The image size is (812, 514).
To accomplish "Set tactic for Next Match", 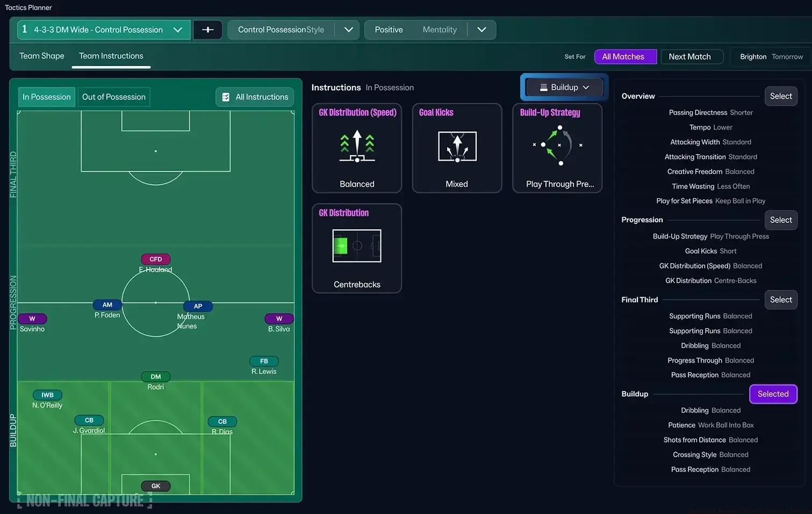I will pyautogui.click(x=689, y=56).
